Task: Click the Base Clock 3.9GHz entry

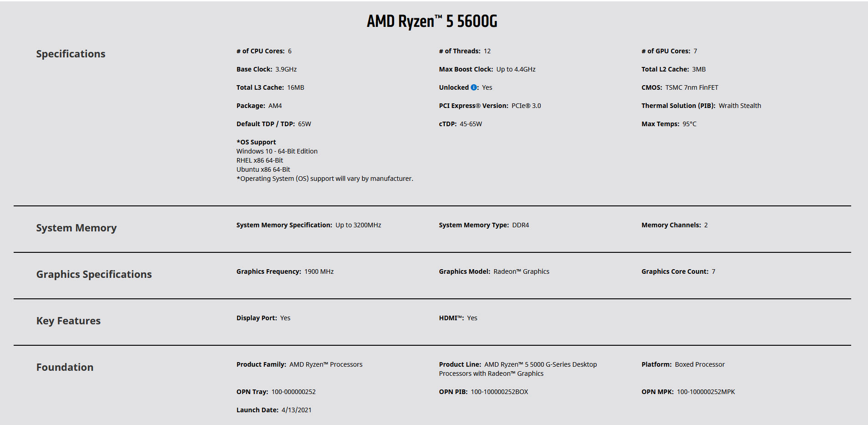Action: pyautogui.click(x=266, y=69)
